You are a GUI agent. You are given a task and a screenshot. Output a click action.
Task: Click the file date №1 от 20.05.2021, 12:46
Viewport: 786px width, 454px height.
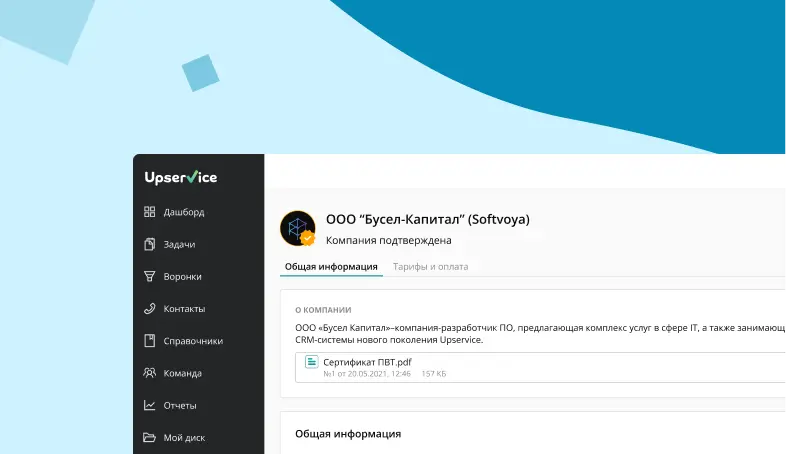click(367, 374)
